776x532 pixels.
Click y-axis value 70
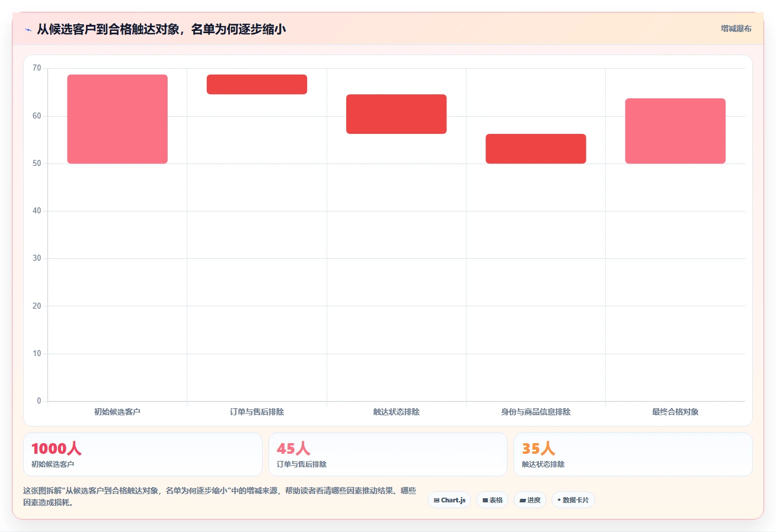tap(37, 68)
